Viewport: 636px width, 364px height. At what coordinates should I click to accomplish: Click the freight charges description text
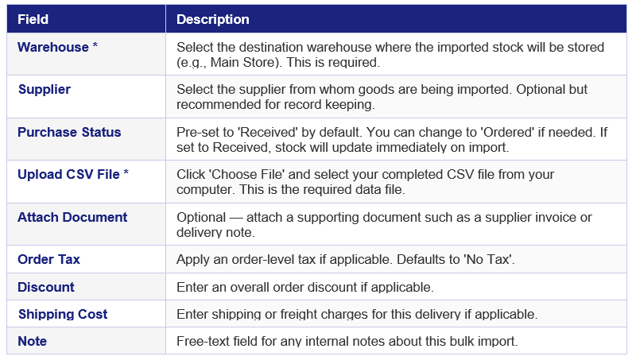click(357, 314)
